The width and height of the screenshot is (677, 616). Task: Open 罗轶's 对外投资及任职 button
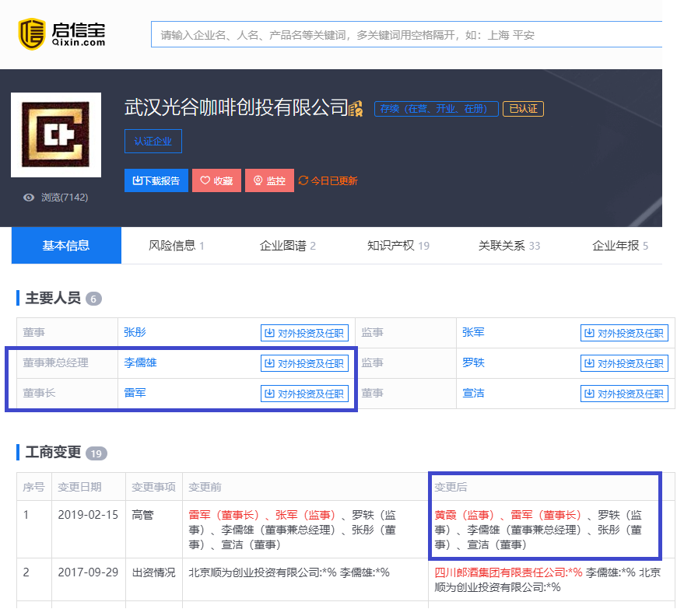pyautogui.click(x=624, y=363)
